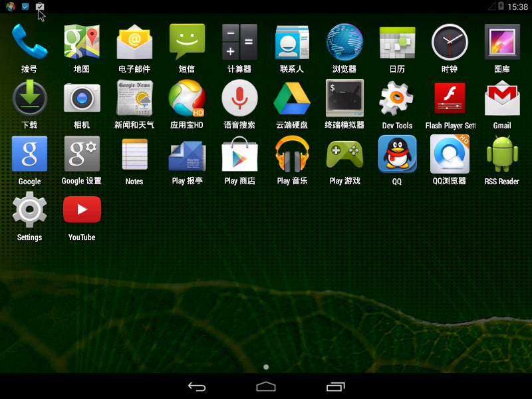Click the signal strength indicator in status bar
The image size is (532, 399).
491,6
